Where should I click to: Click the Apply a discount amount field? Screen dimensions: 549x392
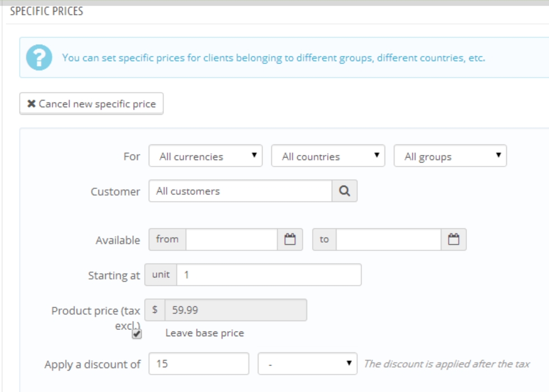[x=199, y=363]
